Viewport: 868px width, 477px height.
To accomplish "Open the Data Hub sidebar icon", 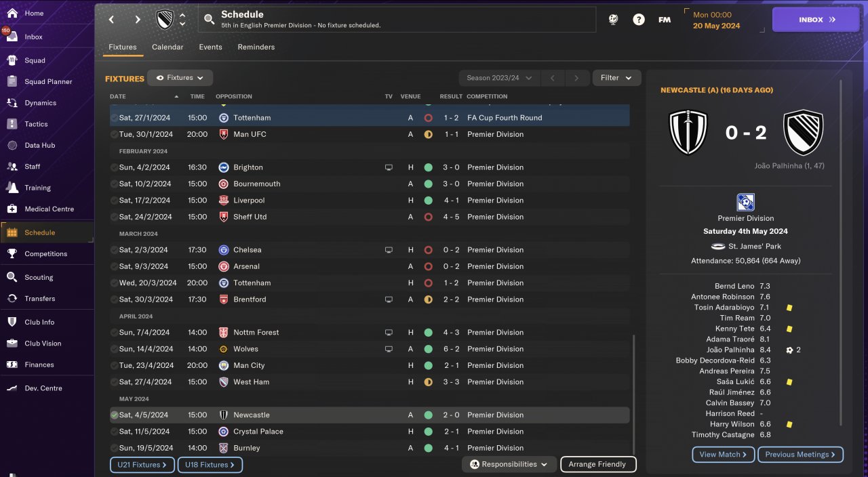I will point(12,145).
